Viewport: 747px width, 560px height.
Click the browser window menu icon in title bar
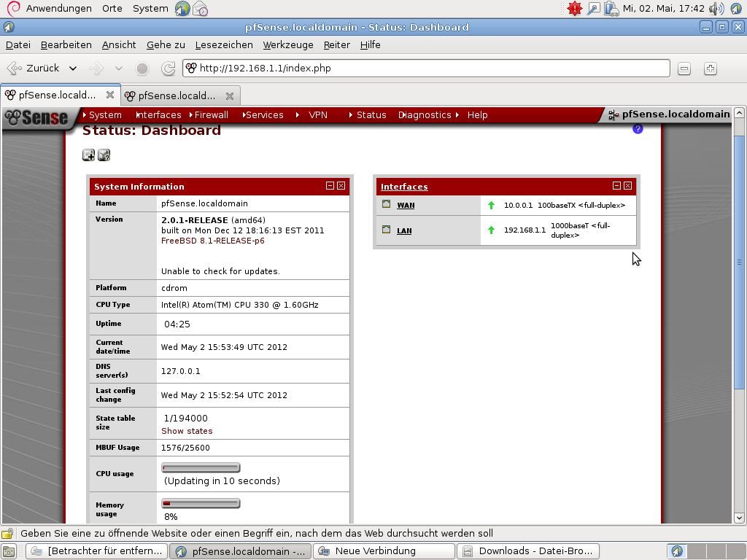click(x=9, y=27)
